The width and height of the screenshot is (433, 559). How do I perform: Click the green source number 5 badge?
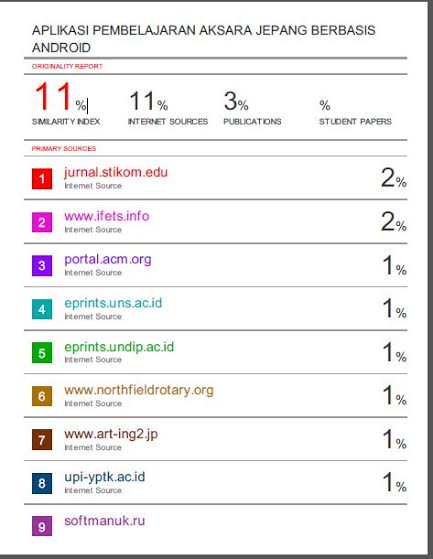42,353
